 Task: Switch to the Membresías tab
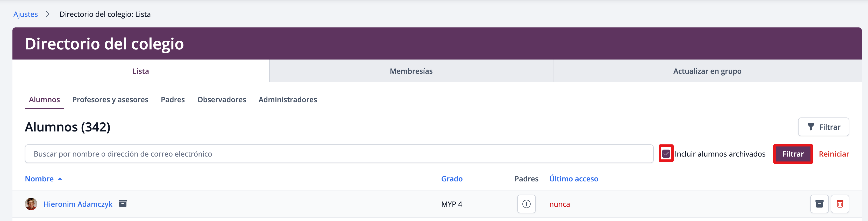pos(411,71)
